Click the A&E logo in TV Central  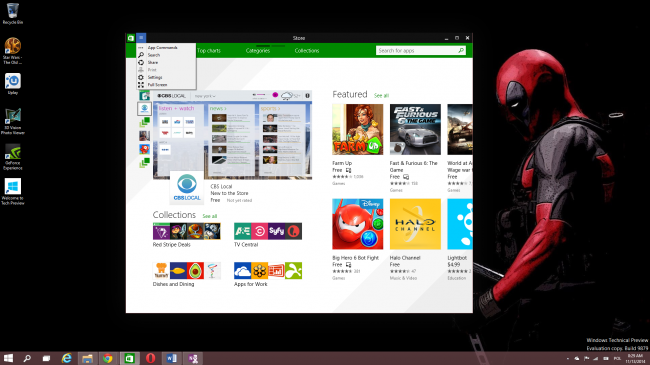click(x=243, y=231)
